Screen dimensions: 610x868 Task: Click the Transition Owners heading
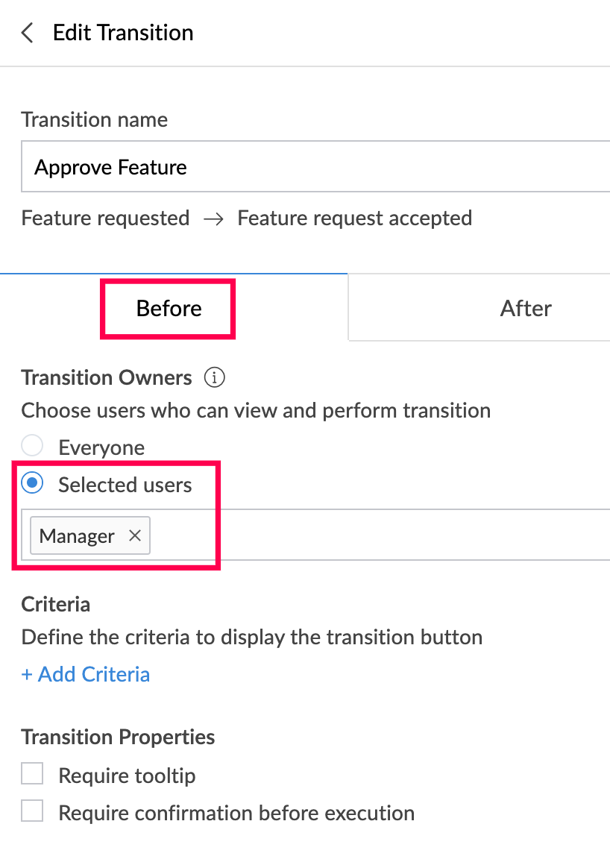(107, 378)
